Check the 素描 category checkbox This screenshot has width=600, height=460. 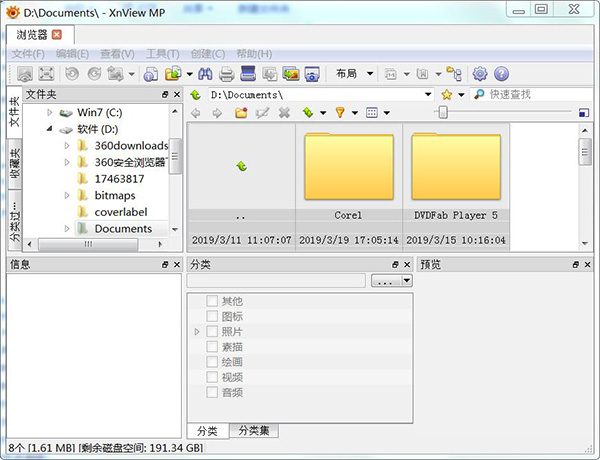(x=212, y=347)
